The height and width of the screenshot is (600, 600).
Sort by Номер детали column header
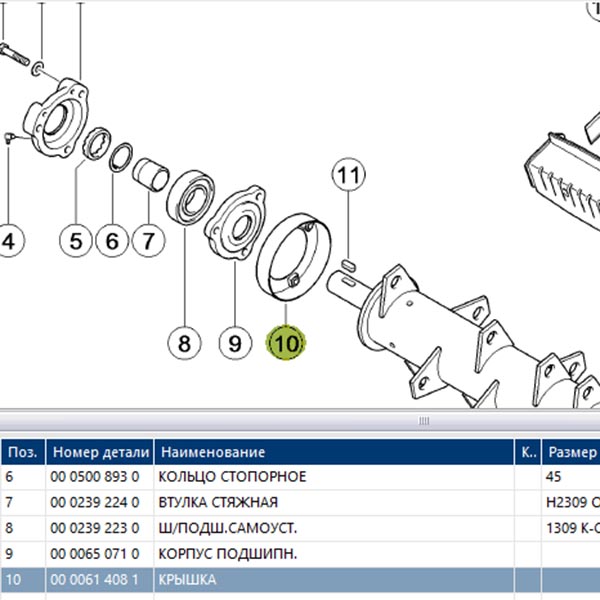click(x=100, y=452)
